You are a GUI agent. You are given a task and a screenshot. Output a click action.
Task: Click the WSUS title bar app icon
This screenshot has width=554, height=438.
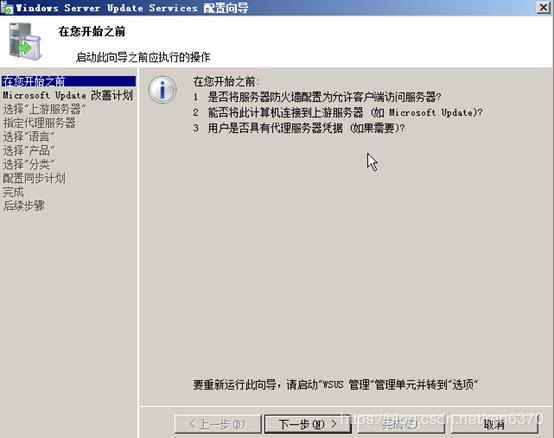(7, 8)
